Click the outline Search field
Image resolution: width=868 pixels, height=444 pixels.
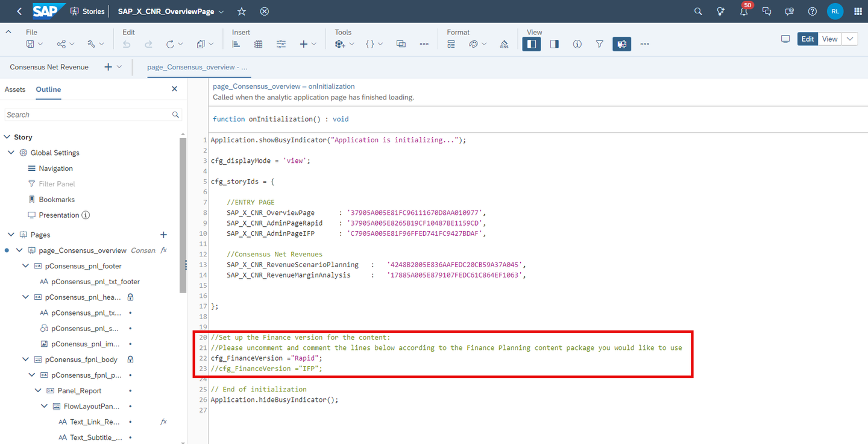click(93, 115)
